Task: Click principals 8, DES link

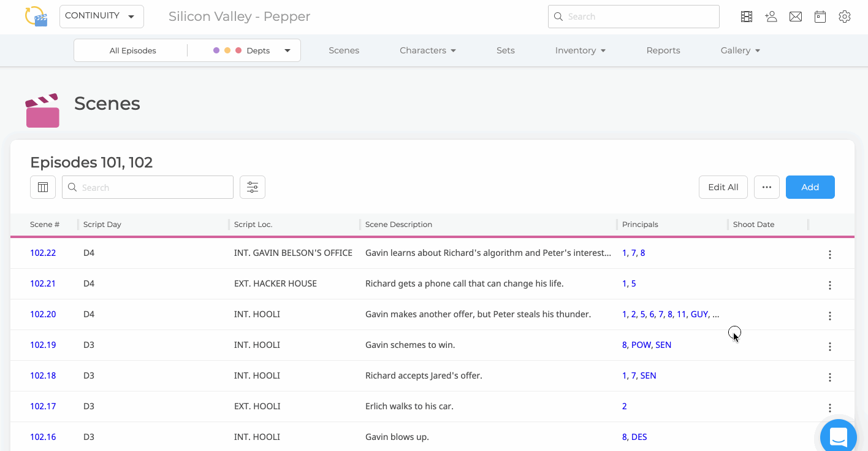Action: click(634, 437)
